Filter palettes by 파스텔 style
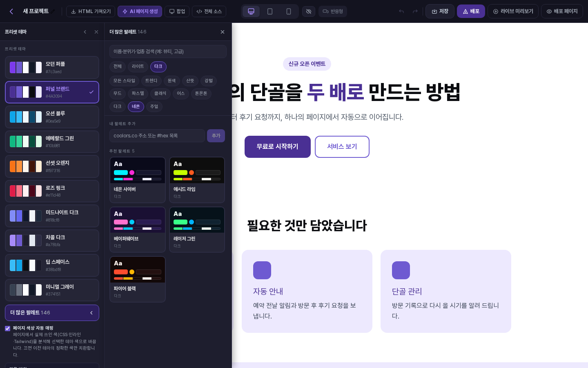 [138, 94]
